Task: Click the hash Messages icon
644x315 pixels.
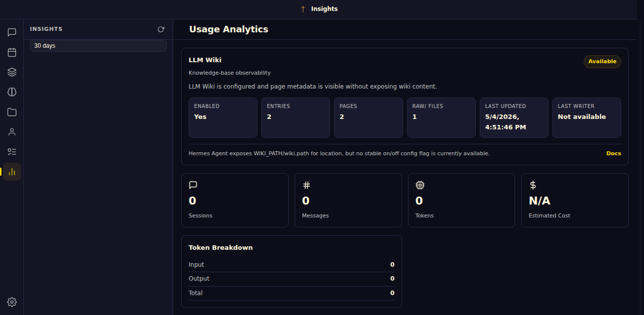Action: [307, 185]
